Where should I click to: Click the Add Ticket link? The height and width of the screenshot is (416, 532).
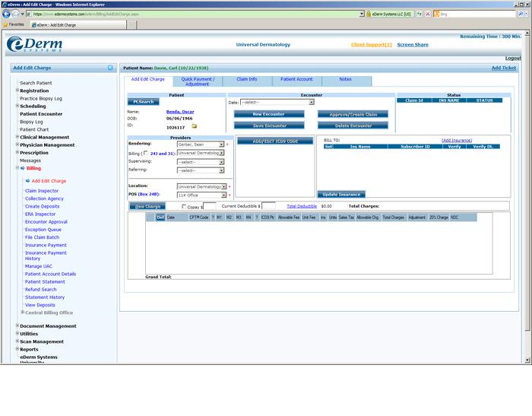coord(504,68)
